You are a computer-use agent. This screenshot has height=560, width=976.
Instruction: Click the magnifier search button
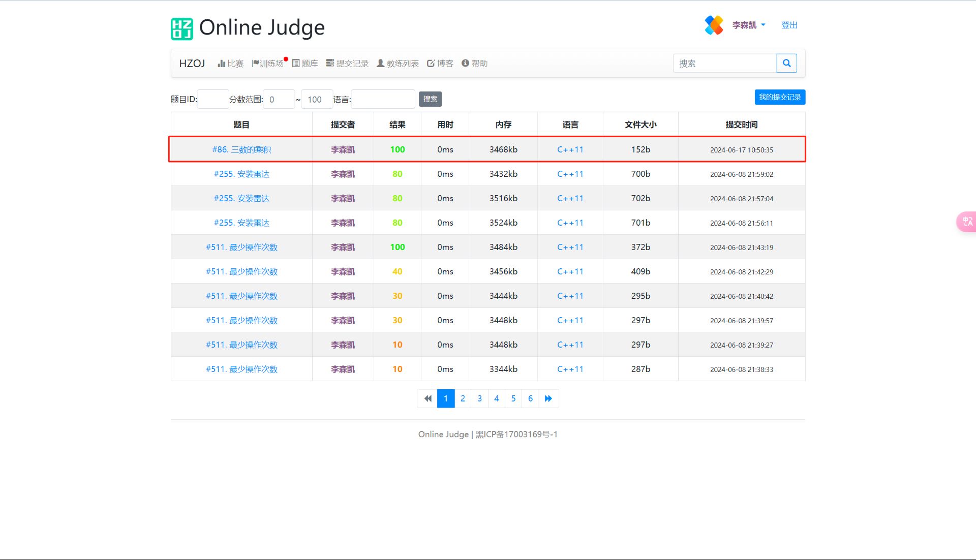click(x=786, y=63)
